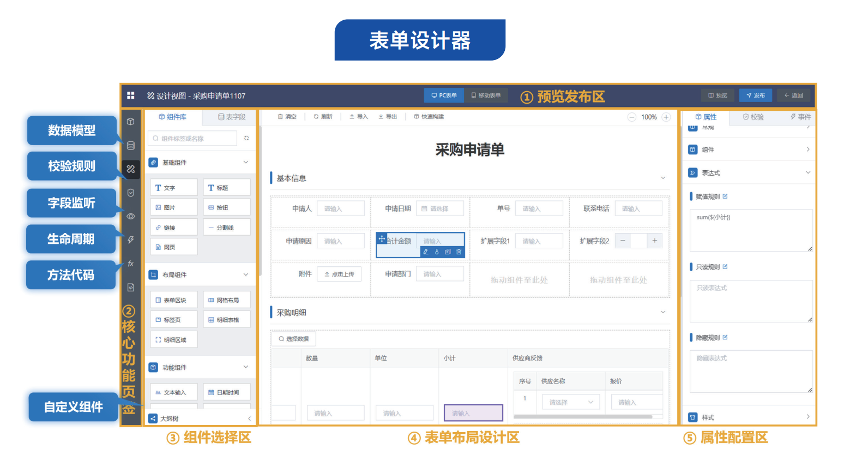Viewport: 868px width, 466px height.
Task: Switch to 表字段 tab
Action: [232, 117]
